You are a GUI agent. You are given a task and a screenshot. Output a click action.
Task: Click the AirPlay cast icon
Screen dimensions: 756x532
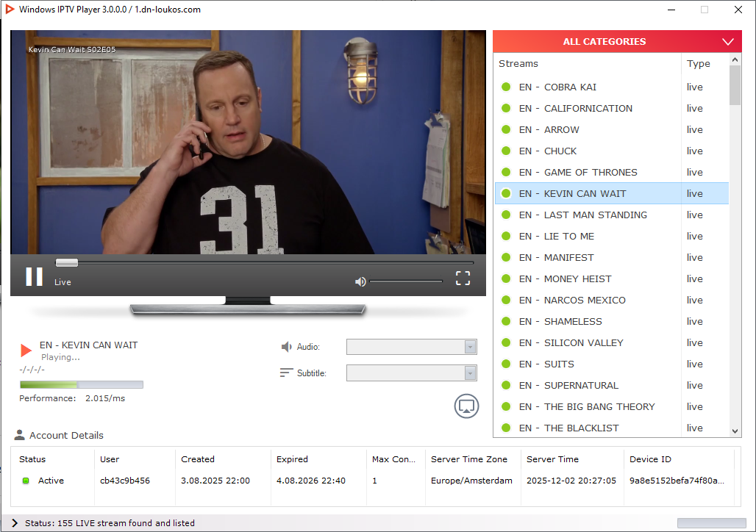click(x=466, y=406)
